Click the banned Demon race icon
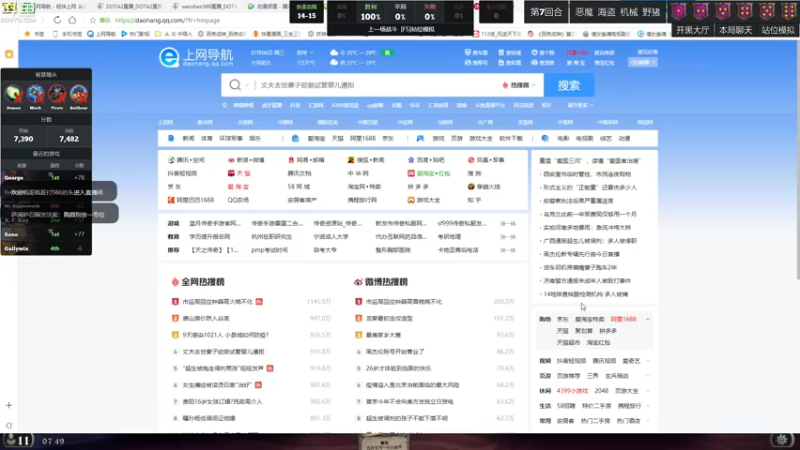800x450 pixels. pos(14,95)
